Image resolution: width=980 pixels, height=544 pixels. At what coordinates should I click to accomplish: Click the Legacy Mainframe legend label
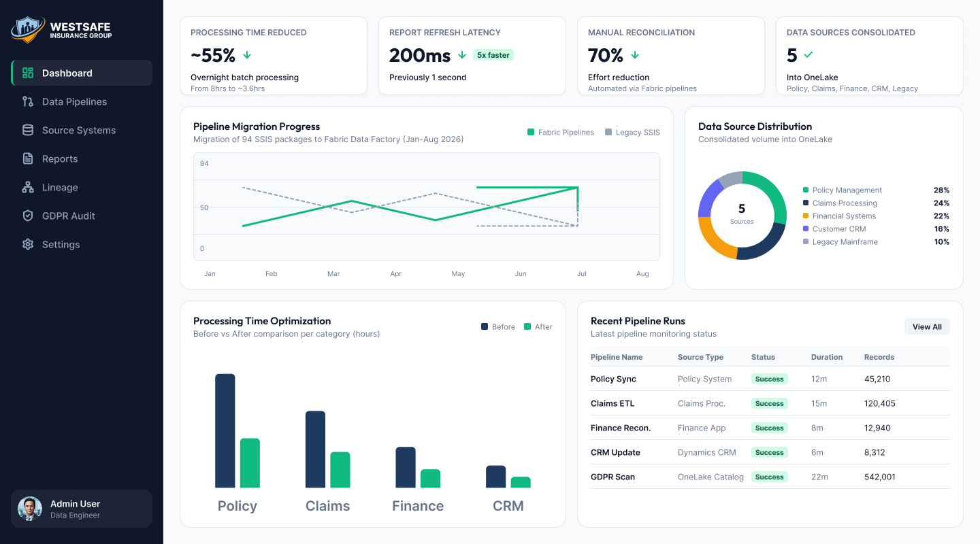tap(845, 242)
